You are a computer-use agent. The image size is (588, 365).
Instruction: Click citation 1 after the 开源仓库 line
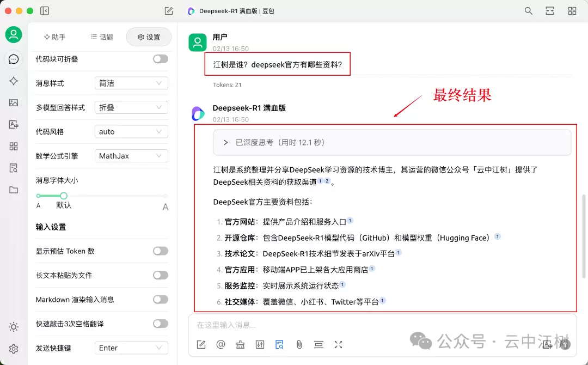(497, 236)
